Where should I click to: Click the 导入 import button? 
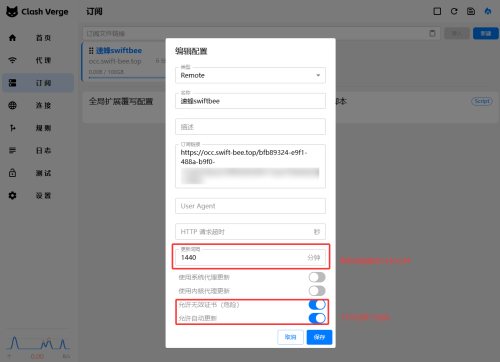pyautogui.click(x=457, y=33)
